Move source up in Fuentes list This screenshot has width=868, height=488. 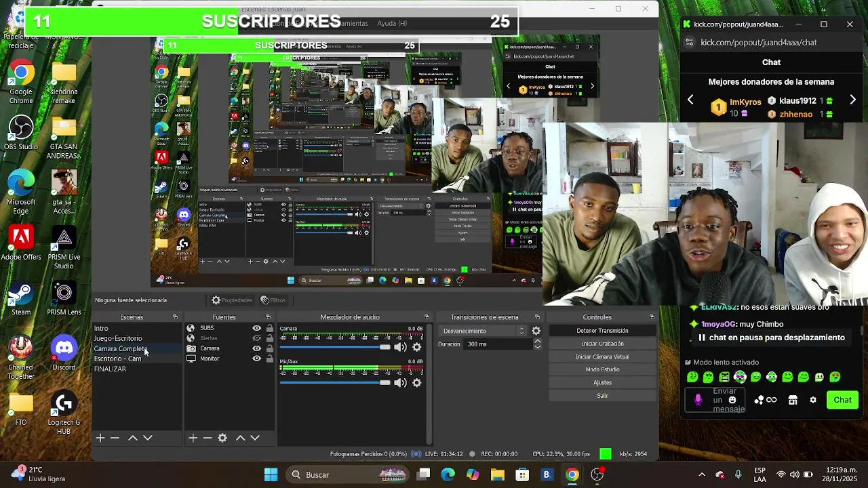pos(240,438)
